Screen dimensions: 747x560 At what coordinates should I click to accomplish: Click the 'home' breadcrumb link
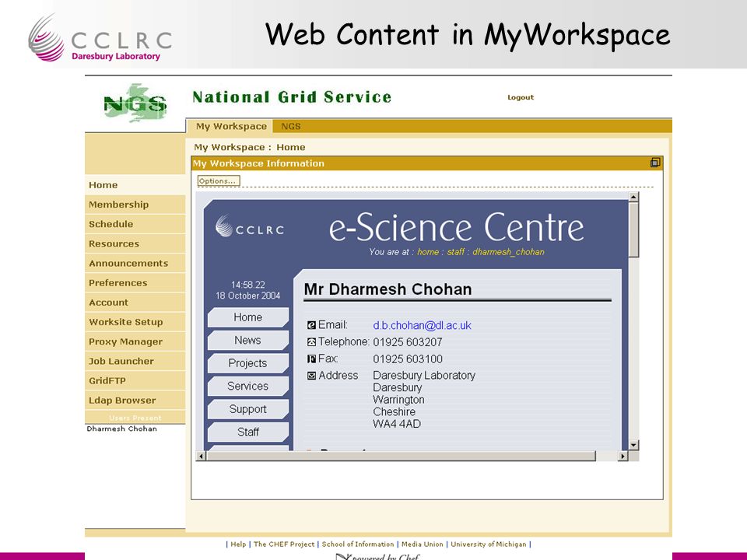pos(428,252)
